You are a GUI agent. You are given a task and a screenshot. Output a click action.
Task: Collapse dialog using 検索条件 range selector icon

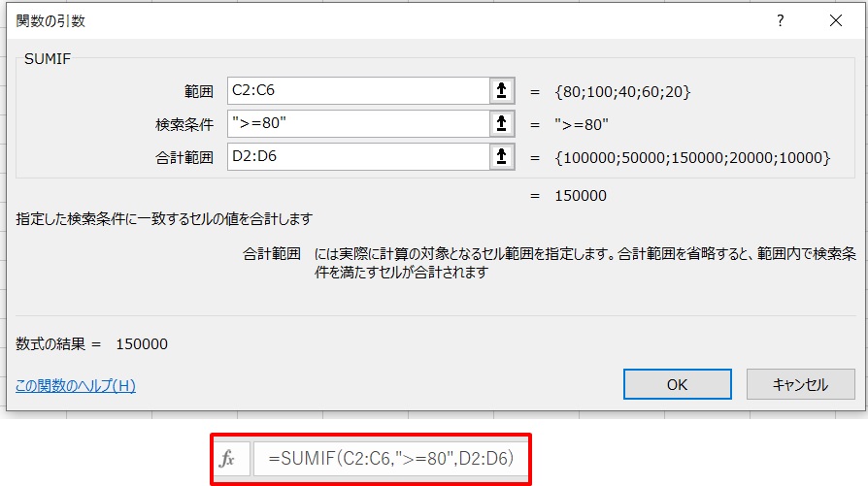502,124
